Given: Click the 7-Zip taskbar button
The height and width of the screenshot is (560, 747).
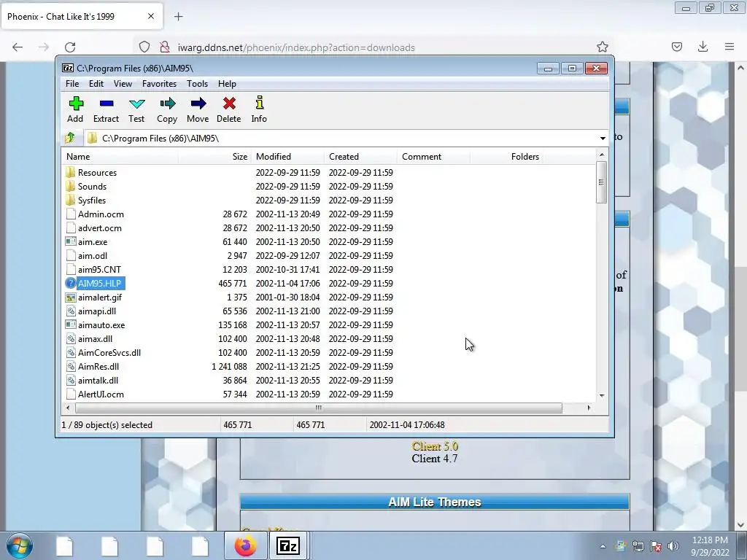Looking at the screenshot, I should pyautogui.click(x=288, y=545).
